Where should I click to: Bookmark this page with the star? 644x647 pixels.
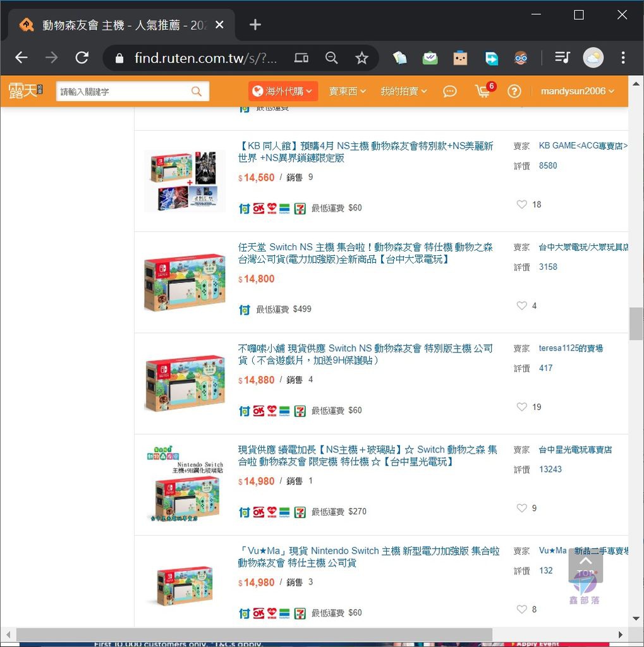coord(361,57)
